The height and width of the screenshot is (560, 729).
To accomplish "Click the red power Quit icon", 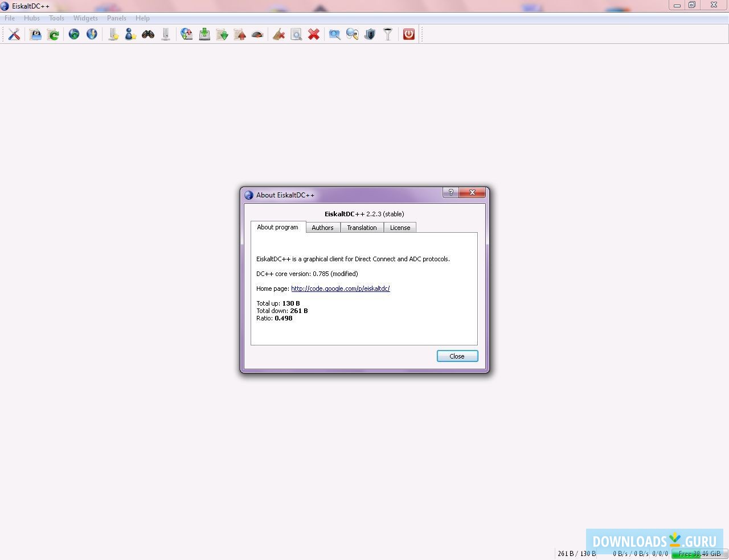I will coord(409,34).
